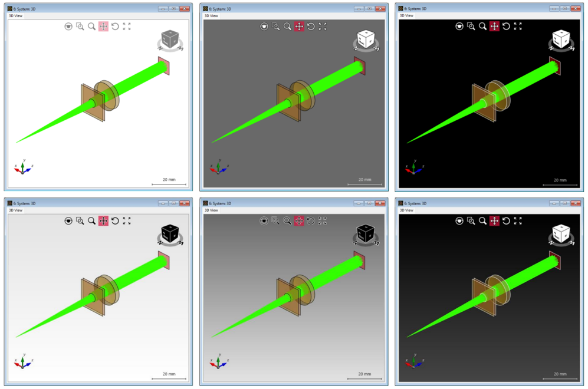This screenshot has height=389, width=588.
Task: Select the 3D View tab in the bottom-right window
Action: (407, 210)
